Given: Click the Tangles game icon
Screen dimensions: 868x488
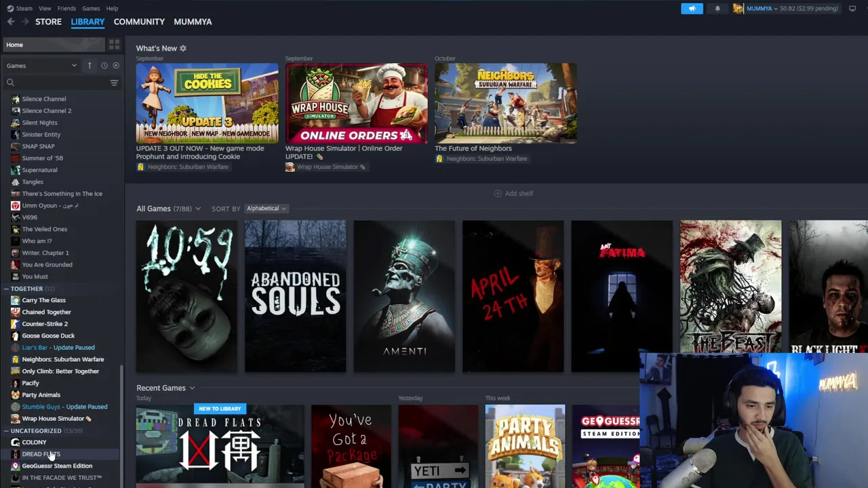Looking at the screenshot, I should [15, 182].
